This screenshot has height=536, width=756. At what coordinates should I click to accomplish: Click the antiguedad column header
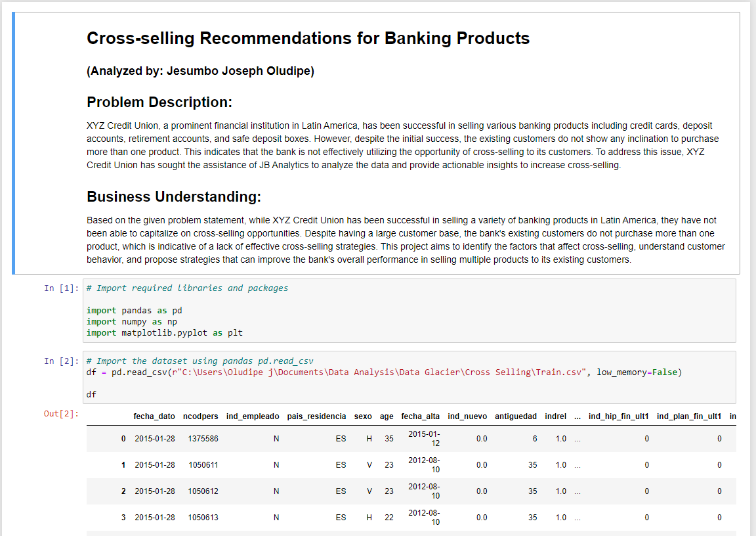[x=515, y=416]
